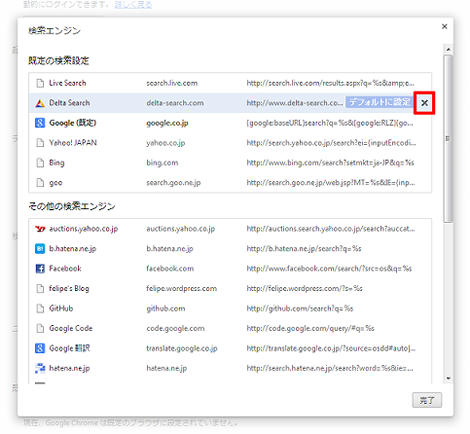Click the www.bing.com/search URL
The height and width of the screenshot is (434, 470).
330,163
